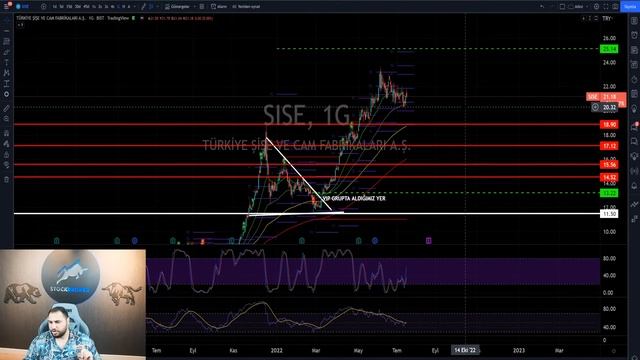Screen dimensions: 640x360
Task: Click the 25.14 green price label
Action: pos(609,49)
